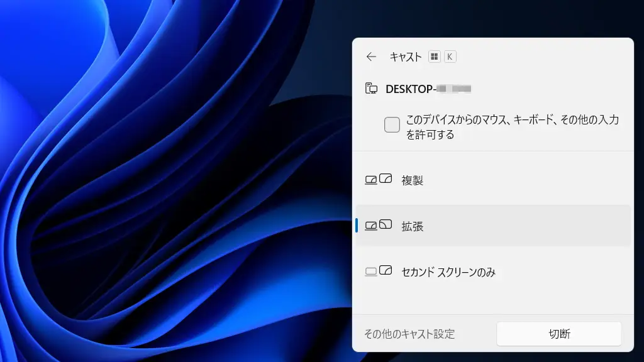Image resolution: width=644 pixels, height=362 pixels.
Task: Choose the 拡張 display mode
Action: (x=413, y=226)
